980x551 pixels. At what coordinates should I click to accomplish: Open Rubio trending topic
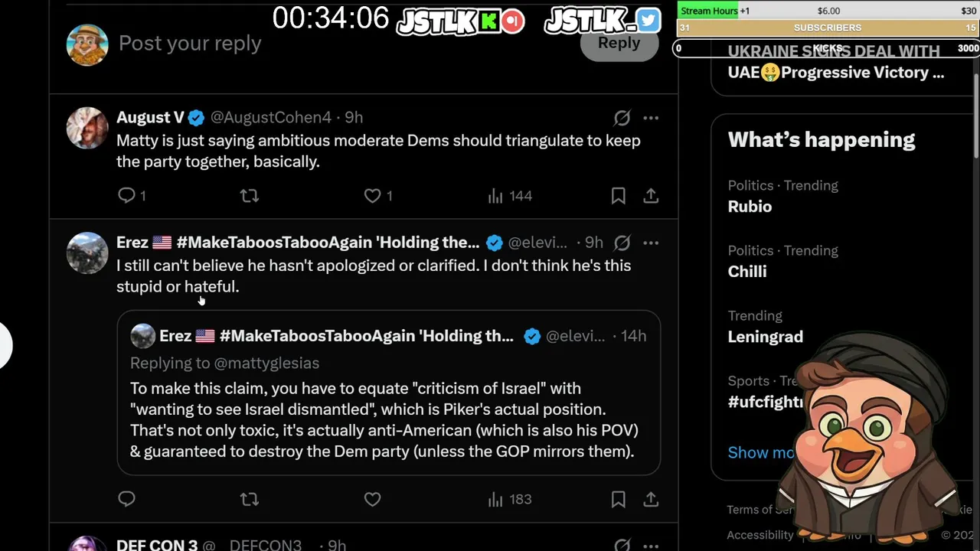750,207
